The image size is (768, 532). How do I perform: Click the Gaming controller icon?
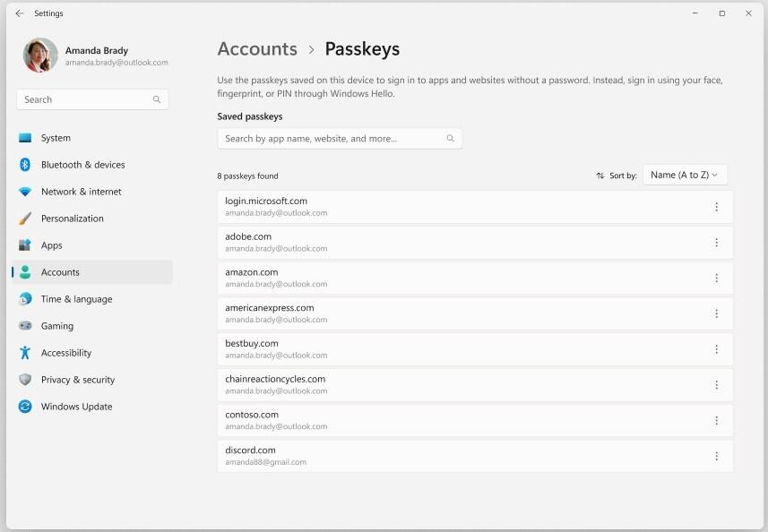point(25,326)
